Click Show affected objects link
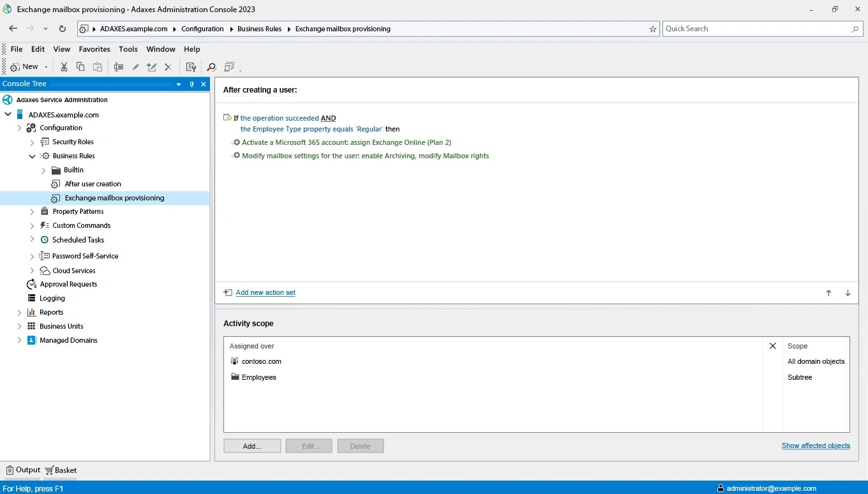This screenshot has height=494, width=868. (x=815, y=445)
